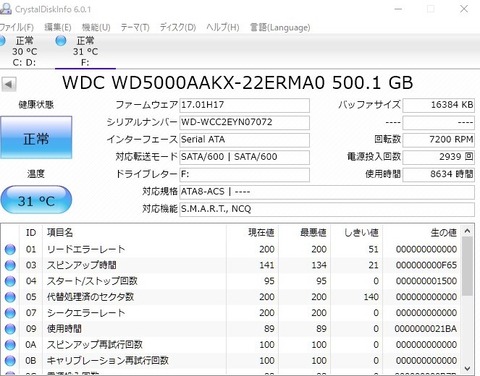The height and width of the screenshot is (376, 480).
Task: Click the interface field Serial ATA
Action: tap(244, 140)
